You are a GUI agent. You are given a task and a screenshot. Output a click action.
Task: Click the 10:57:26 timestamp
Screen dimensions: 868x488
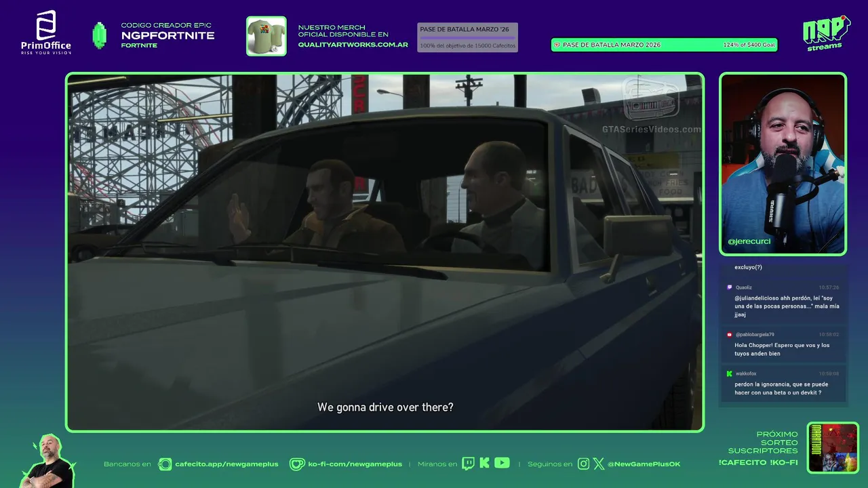click(829, 287)
